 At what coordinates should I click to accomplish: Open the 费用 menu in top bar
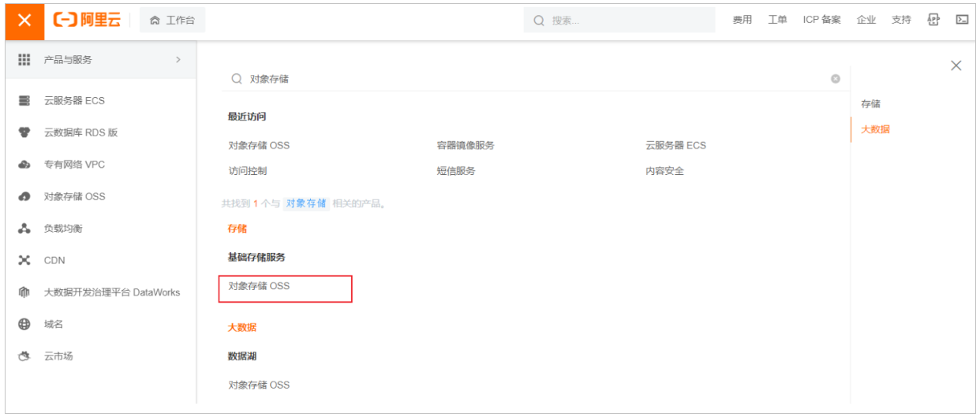click(742, 20)
